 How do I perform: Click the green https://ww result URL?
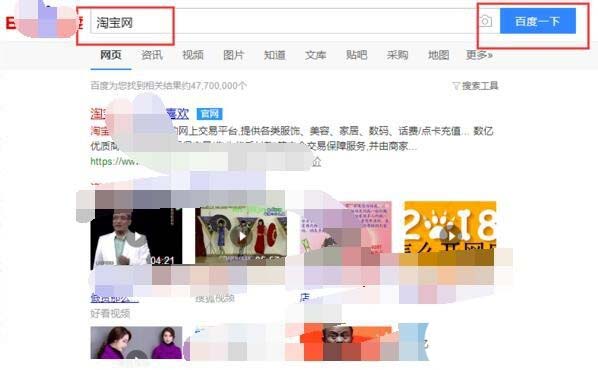click(114, 161)
